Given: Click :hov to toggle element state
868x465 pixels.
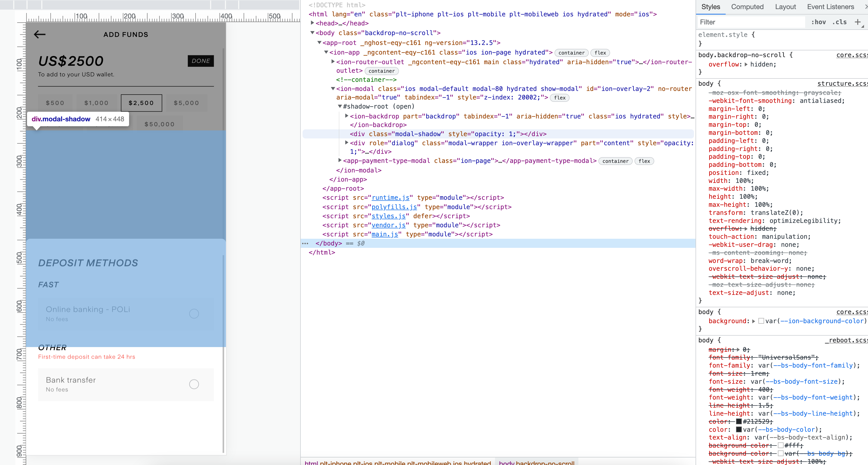Looking at the screenshot, I should [x=819, y=22].
